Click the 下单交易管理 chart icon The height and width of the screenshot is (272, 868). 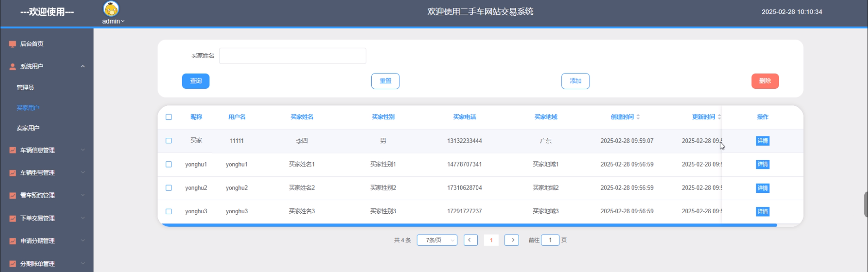tap(13, 218)
